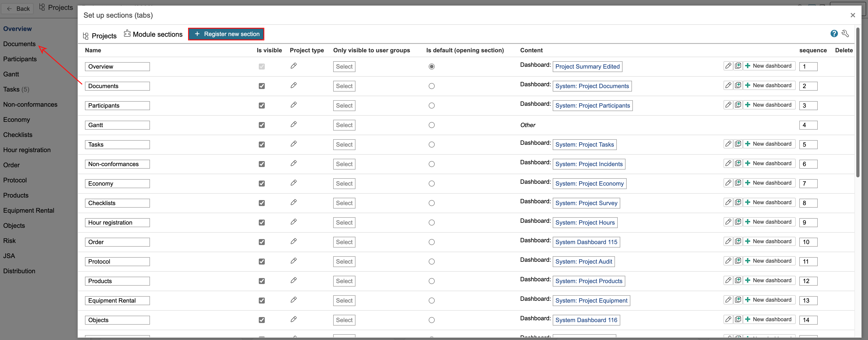Click the dialog vertical scrollbar
The width and height of the screenshot is (868, 340).
858,101
